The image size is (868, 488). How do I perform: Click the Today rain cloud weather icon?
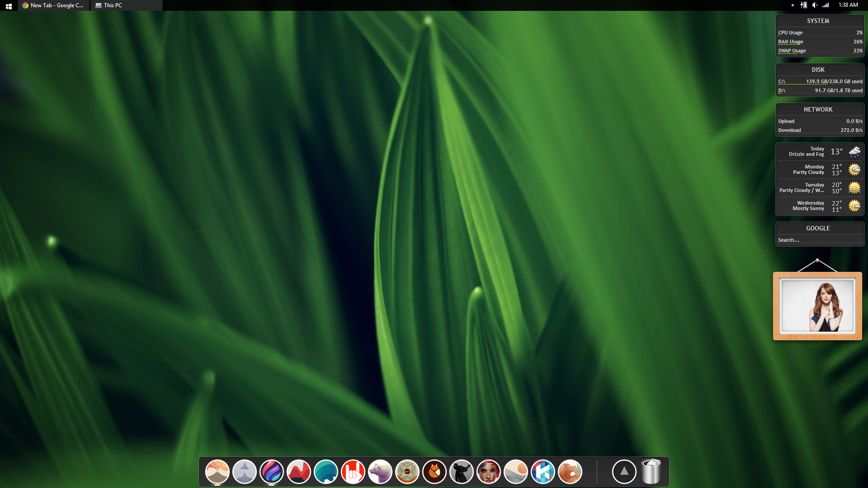(x=854, y=152)
